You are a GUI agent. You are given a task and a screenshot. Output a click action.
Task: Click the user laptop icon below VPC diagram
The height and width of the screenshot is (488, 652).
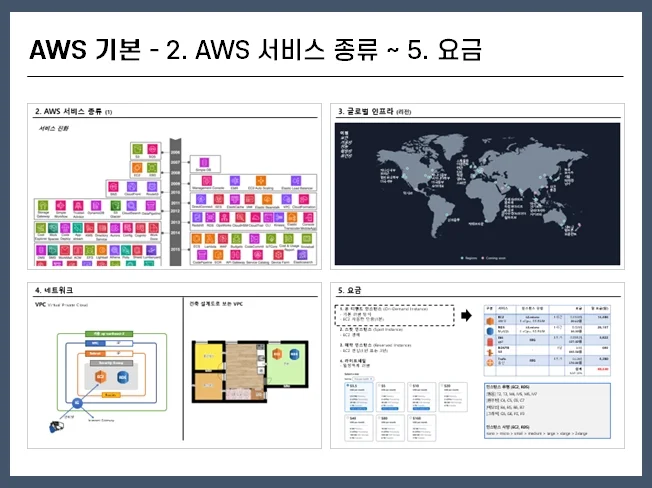click(57, 426)
